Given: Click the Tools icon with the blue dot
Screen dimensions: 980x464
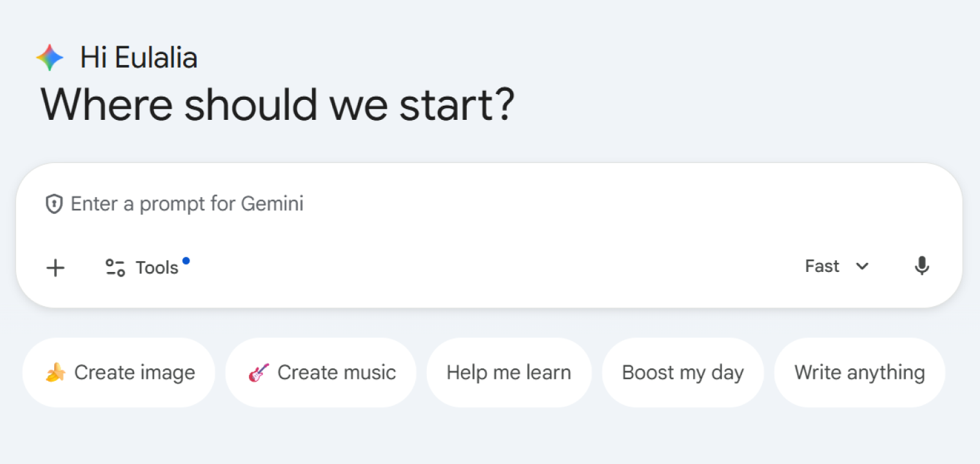Looking at the screenshot, I should click(115, 267).
